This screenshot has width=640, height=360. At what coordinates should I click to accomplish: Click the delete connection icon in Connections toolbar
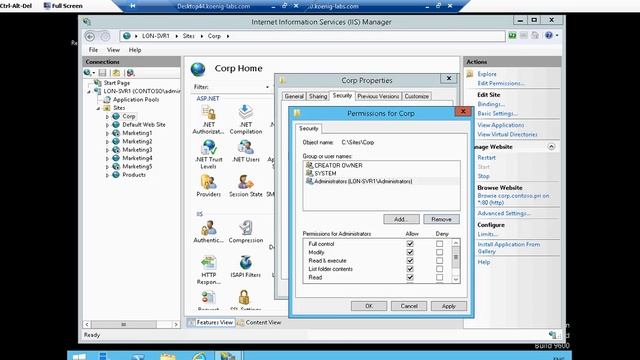pos(130,73)
